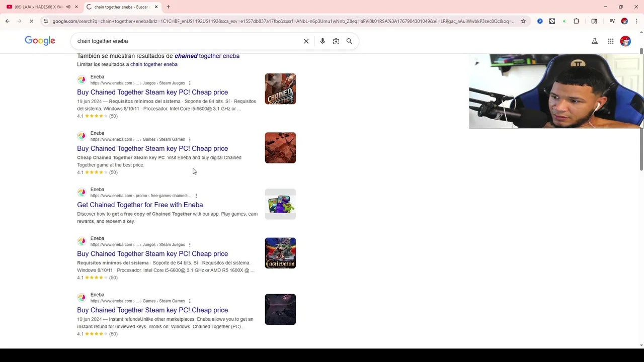Clear the search box with the X icon
The image size is (644, 362).
pyautogui.click(x=306, y=41)
